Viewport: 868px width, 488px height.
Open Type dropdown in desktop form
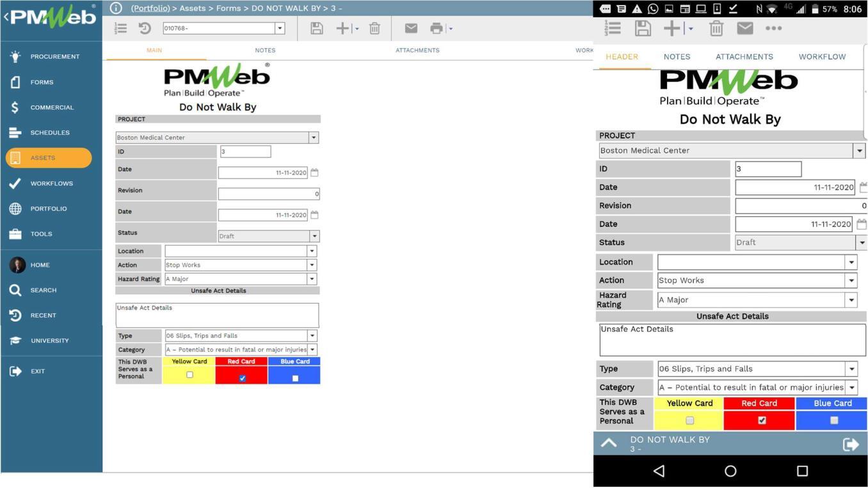pos(312,336)
